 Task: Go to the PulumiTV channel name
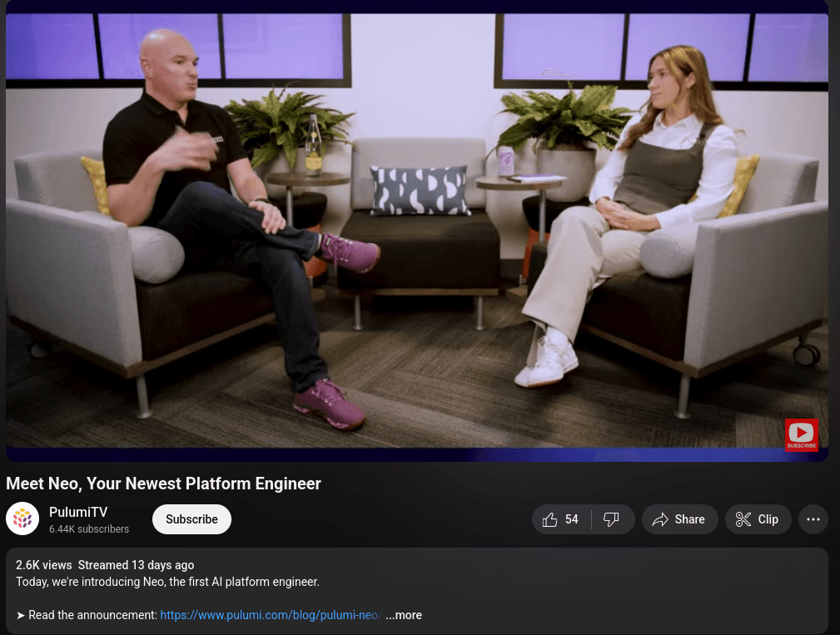coord(78,512)
